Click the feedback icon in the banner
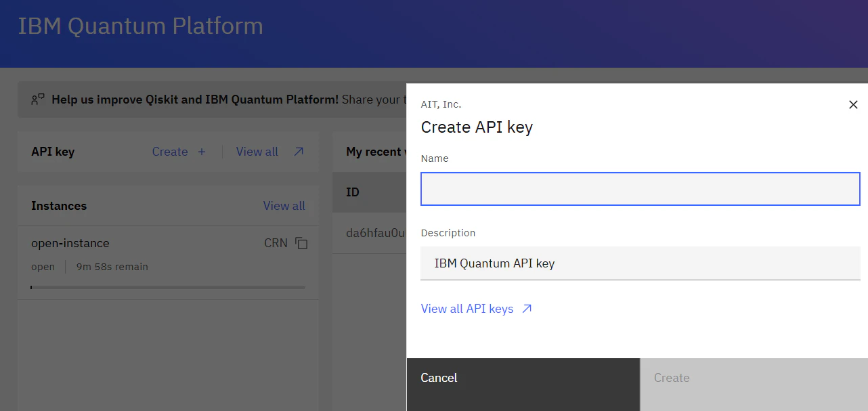The width and height of the screenshot is (868, 411). coord(38,100)
